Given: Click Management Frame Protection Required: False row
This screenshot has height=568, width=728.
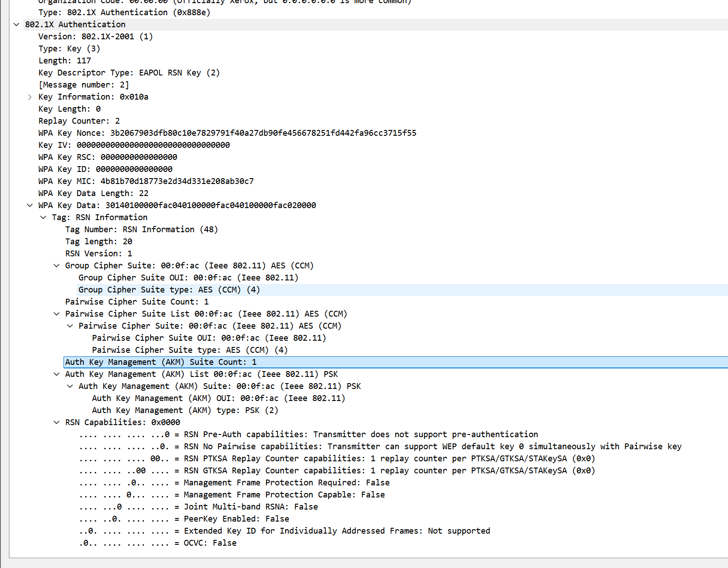Looking at the screenshot, I should [x=235, y=483].
